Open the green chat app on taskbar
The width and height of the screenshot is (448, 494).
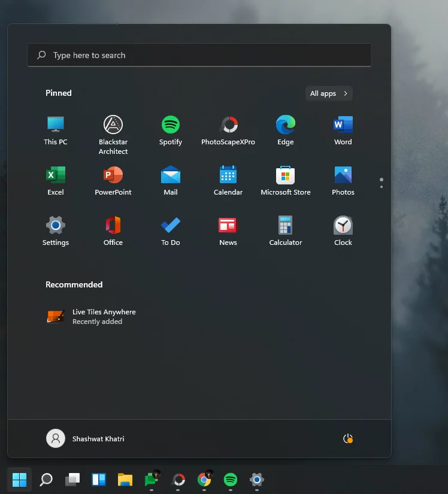[x=152, y=479]
